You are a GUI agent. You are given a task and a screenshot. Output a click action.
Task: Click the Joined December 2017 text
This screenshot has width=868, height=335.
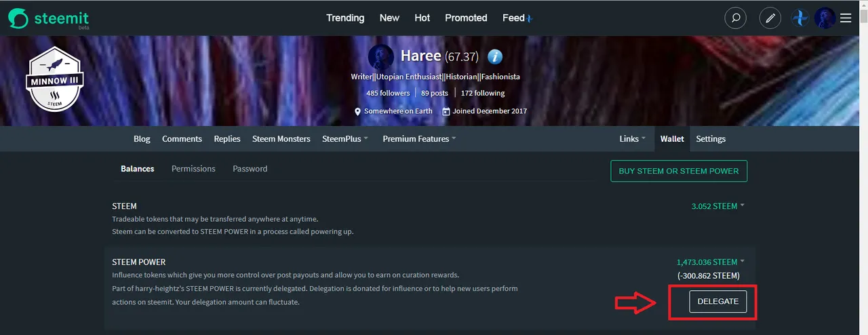[x=490, y=111]
